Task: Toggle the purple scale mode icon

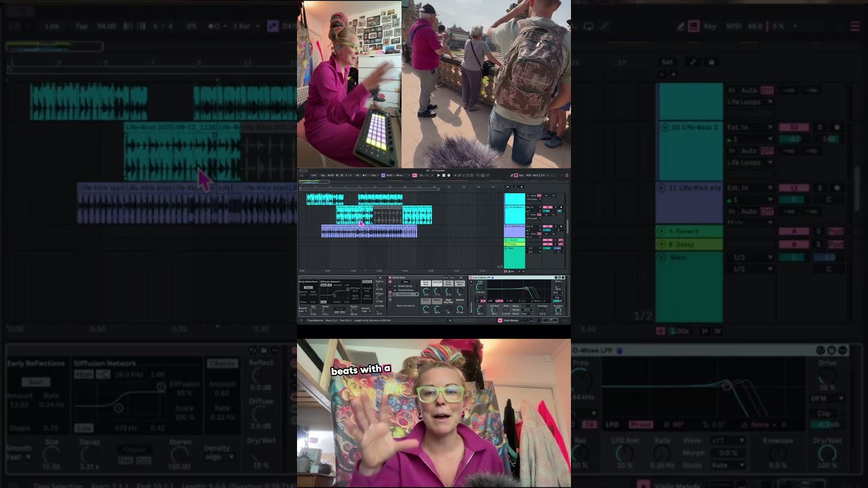Action: pos(383,176)
